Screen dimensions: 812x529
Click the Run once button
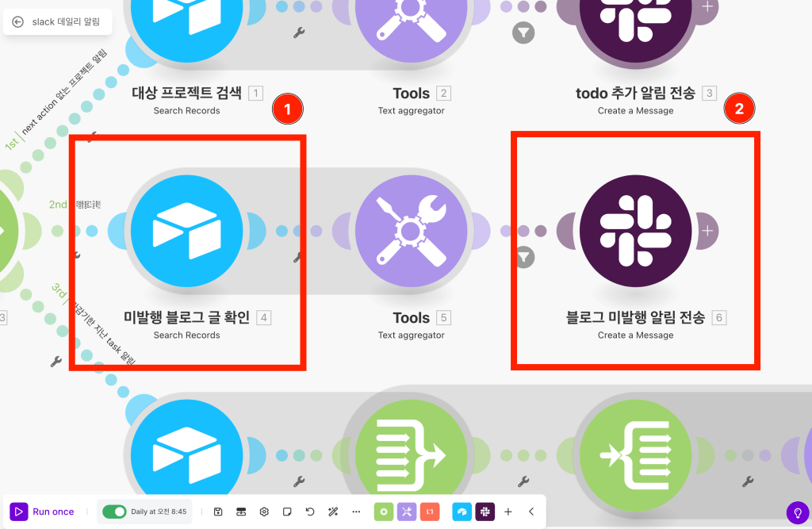click(x=44, y=512)
